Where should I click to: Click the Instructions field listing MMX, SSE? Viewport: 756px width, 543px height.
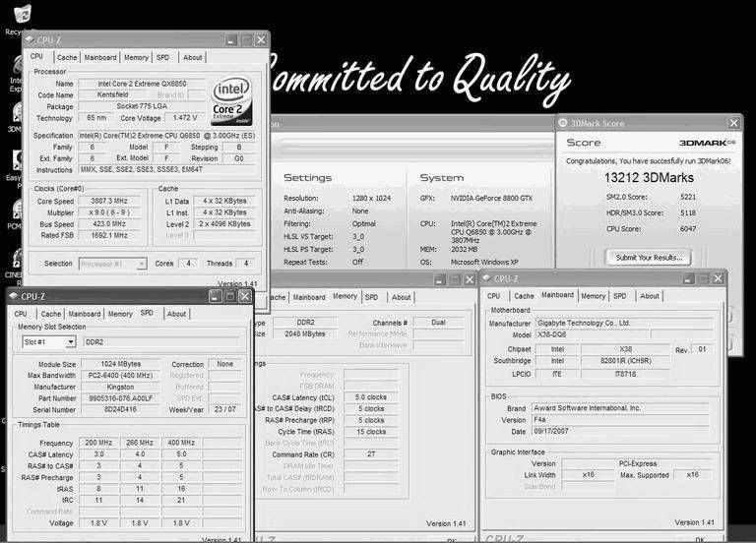pos(166,169)
